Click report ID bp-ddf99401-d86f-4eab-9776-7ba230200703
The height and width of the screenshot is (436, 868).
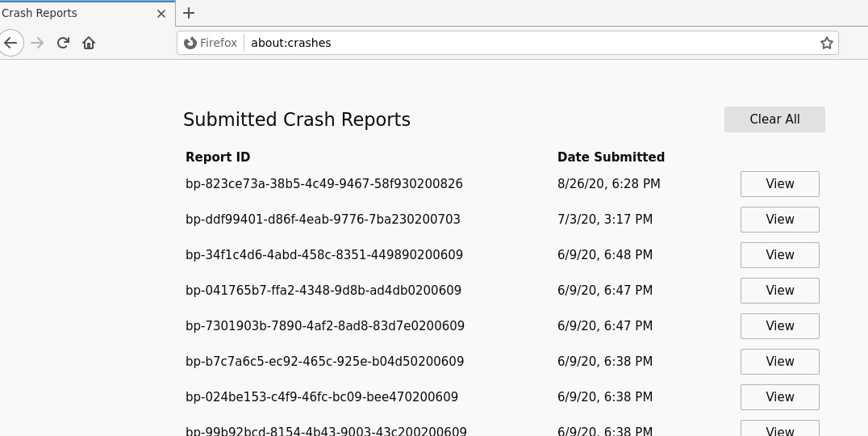(x=323, y=220)
